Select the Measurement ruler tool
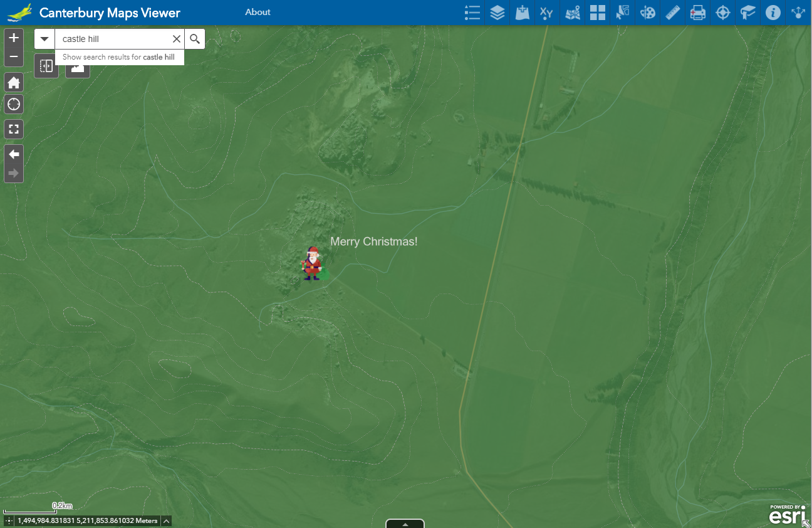 [673, 13]
